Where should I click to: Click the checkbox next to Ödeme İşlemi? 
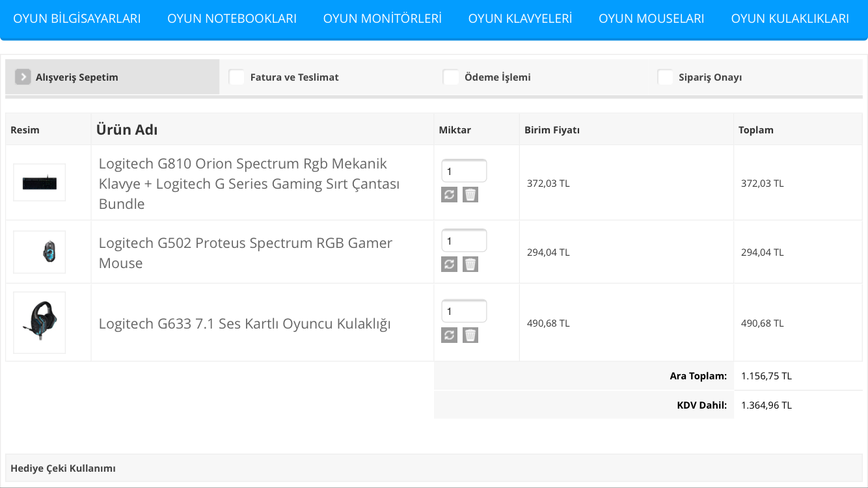click(451, 77)
